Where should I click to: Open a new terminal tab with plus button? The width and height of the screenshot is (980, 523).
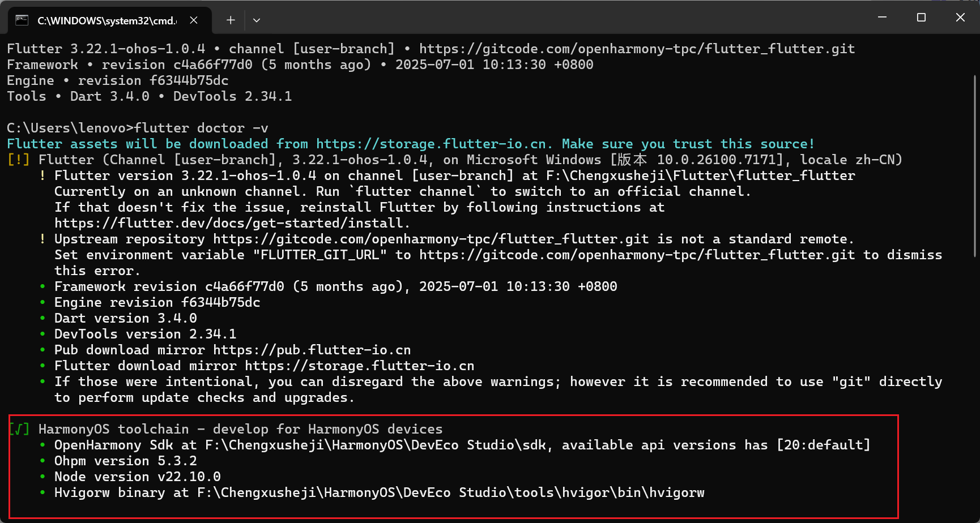point(231,20)
